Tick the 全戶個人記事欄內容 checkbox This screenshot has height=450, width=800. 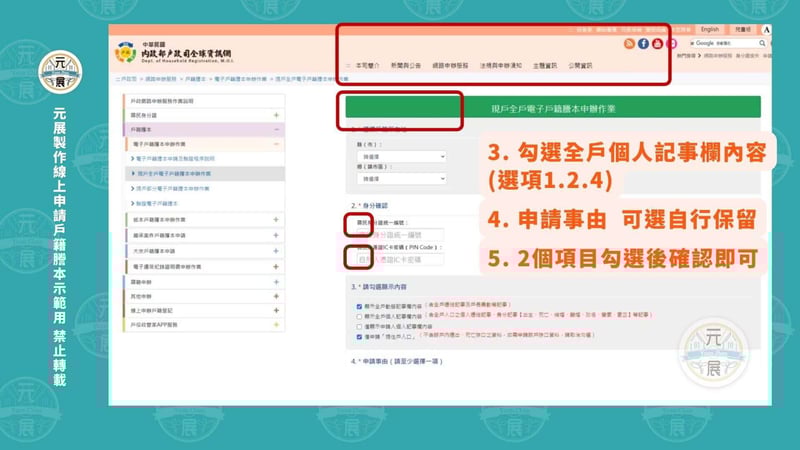click(359, 316)
